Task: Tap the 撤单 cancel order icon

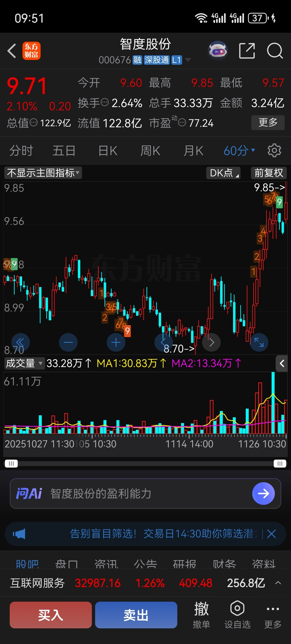Action: pyautogui.click(x=201, y=615)
